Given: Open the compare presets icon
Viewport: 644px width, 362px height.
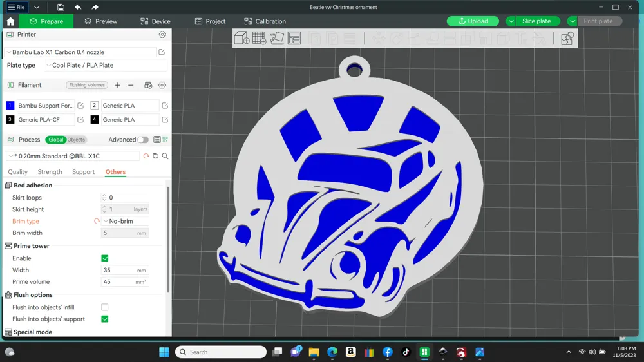Looking at the screenshot, I should click(165, 140).
